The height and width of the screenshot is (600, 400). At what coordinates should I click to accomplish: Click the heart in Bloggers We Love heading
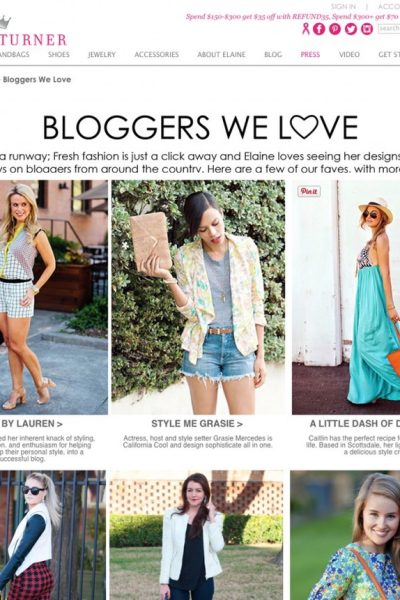tap(304, 127)
